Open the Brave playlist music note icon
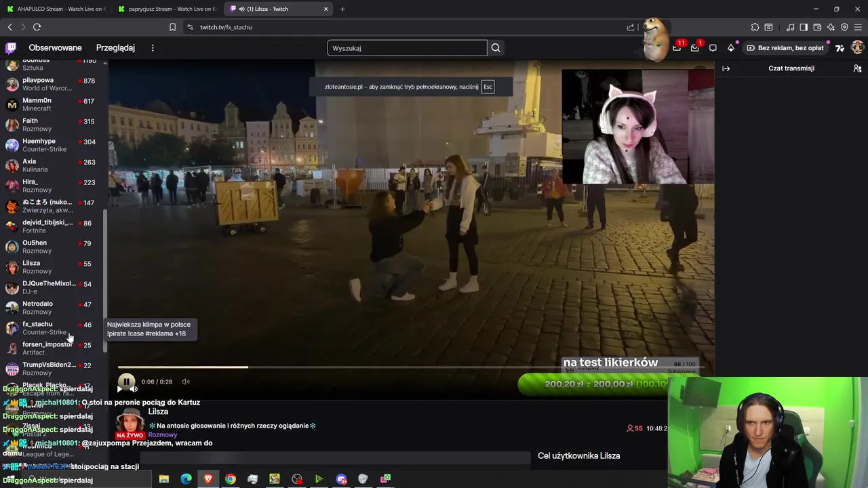 [x=790, y=27]
